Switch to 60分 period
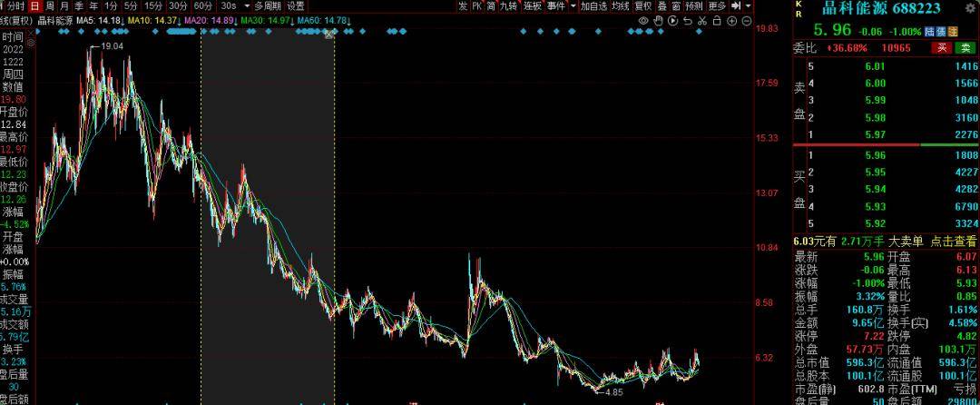 click(203, 6)
